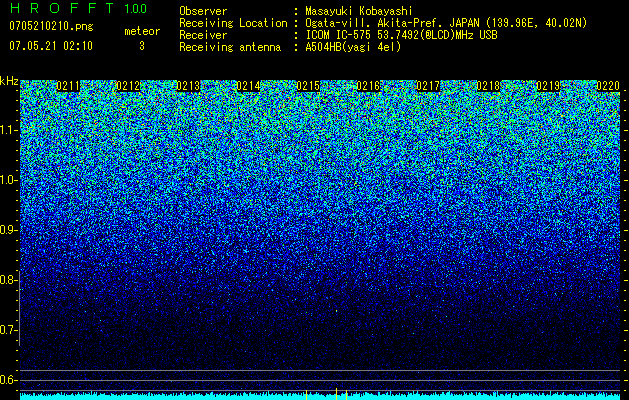The width and height of the screenshot is (629, 400).
Task: Click the Receiver label
Action: 203,35
